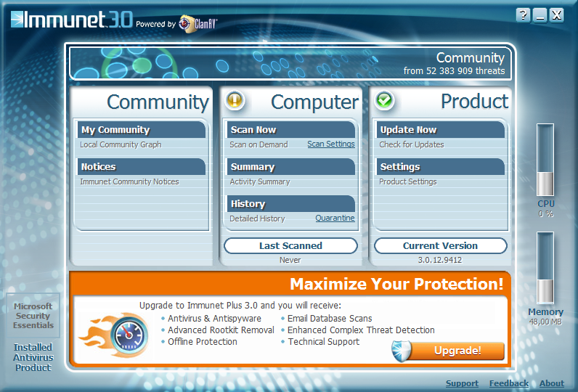Open the Notices section
This screenshot has width=578, height=392.
[142, 166]
